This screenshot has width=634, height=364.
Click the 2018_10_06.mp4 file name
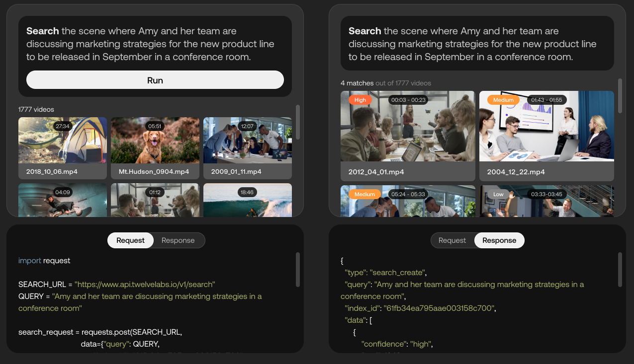[52, 171]
